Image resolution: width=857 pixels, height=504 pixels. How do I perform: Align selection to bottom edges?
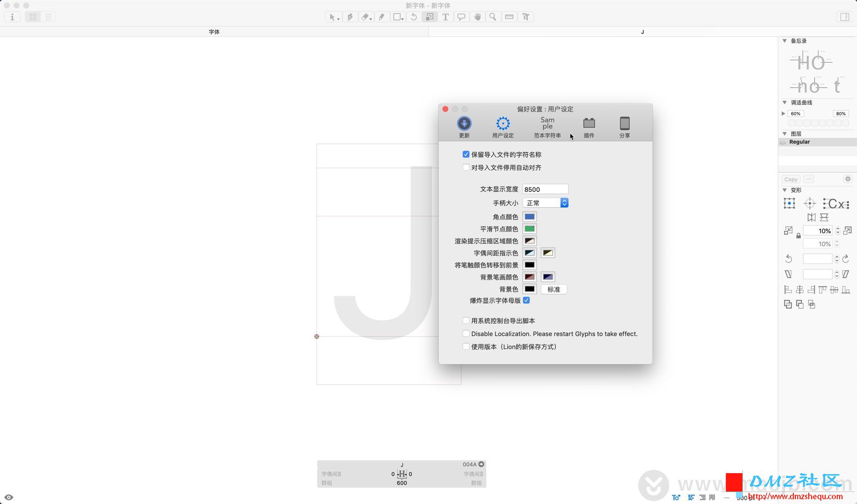(x=845, y=290)
